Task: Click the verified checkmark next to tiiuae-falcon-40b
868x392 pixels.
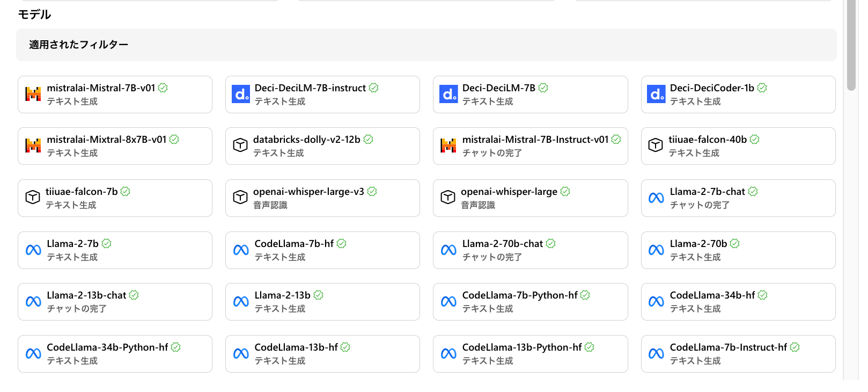Action: [x=755, y=140]
